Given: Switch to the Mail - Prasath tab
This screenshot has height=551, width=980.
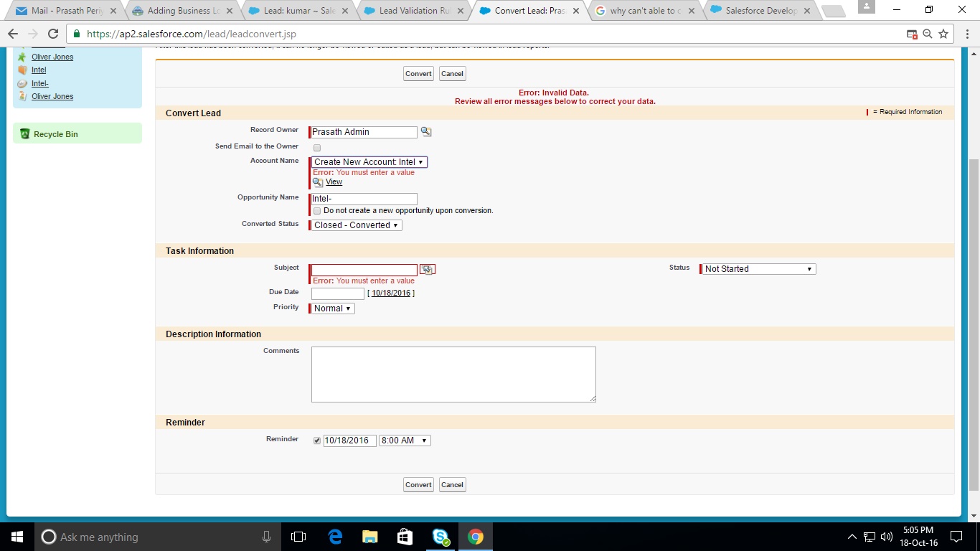Looking at the screenshot, I should tap(65, 11).
